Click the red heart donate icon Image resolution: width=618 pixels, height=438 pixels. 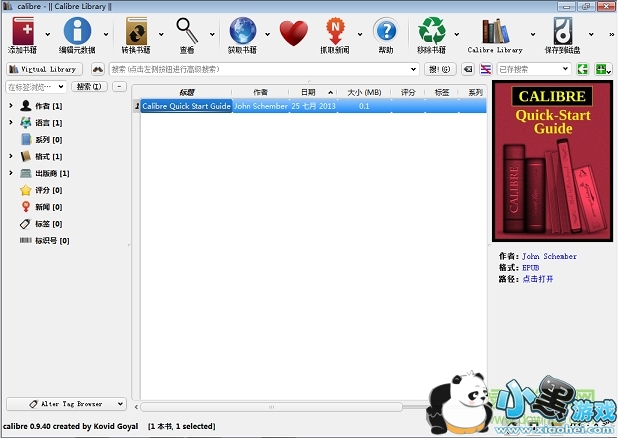pos(293,33)
